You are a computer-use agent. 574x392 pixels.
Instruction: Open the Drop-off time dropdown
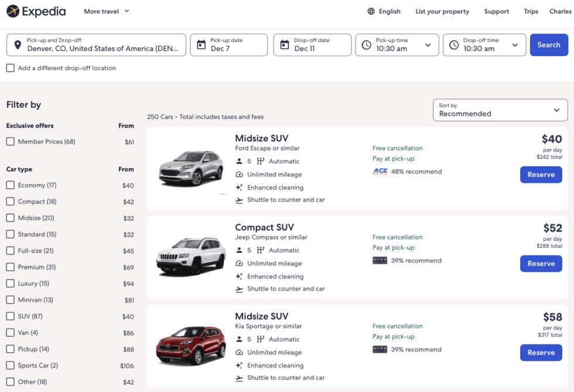[515, 45]
